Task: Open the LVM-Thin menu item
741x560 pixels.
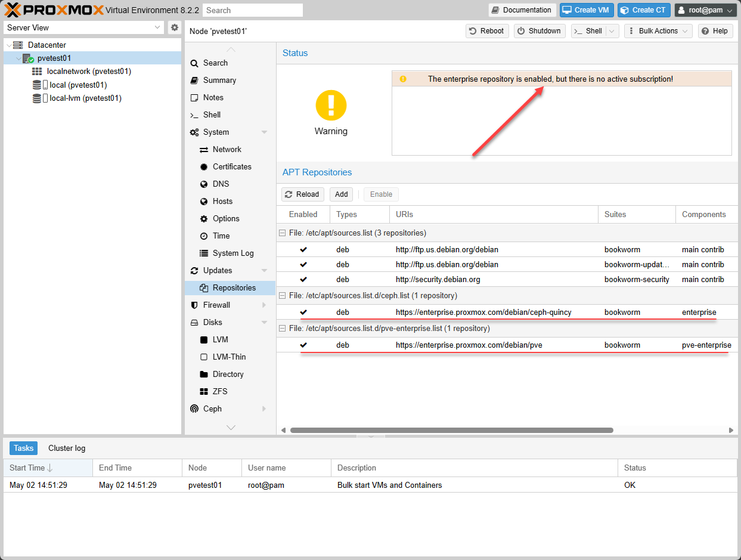Action: [230, 357]
